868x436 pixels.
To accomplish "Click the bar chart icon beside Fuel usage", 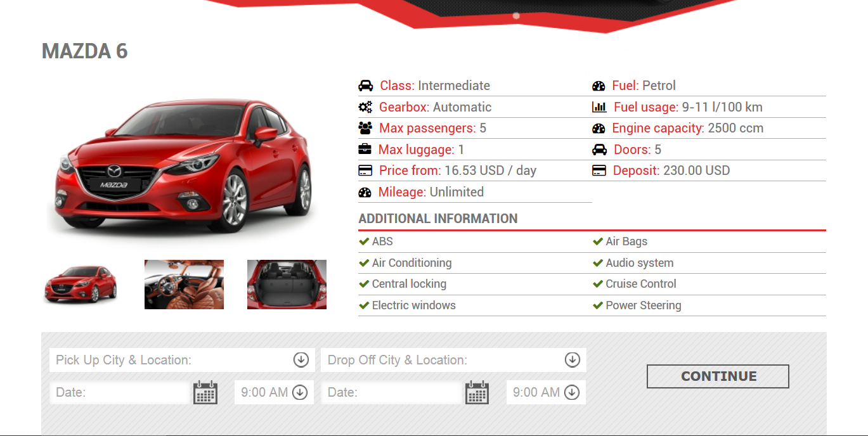I will (599, 107).
